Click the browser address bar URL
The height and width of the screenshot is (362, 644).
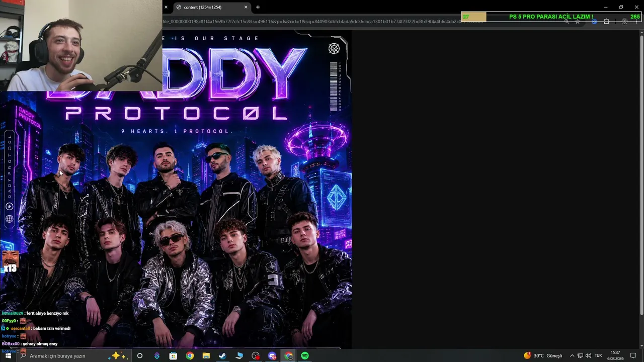point(322,22)
